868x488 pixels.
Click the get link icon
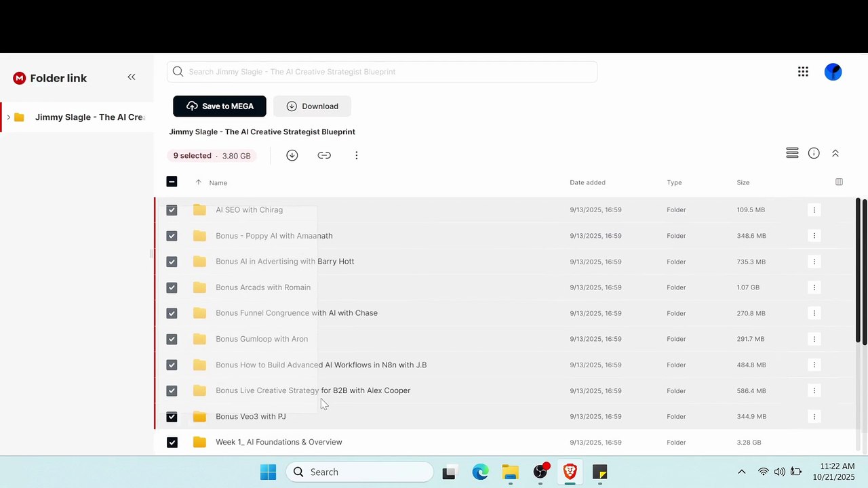[x=324, y=155]
